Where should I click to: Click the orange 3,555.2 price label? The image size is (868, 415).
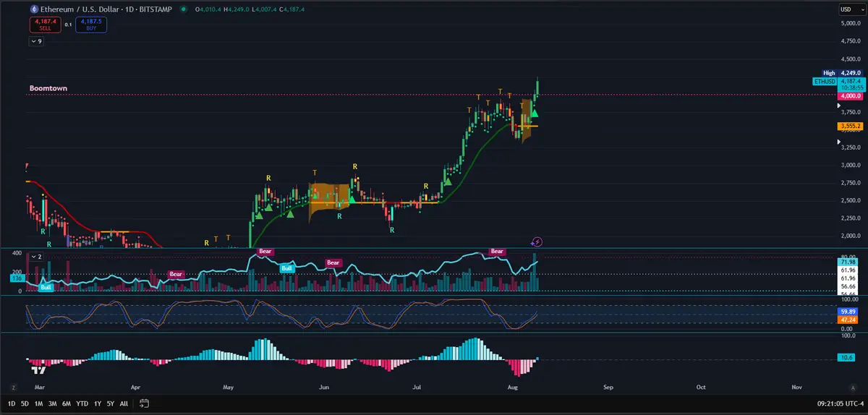point(850,127)
